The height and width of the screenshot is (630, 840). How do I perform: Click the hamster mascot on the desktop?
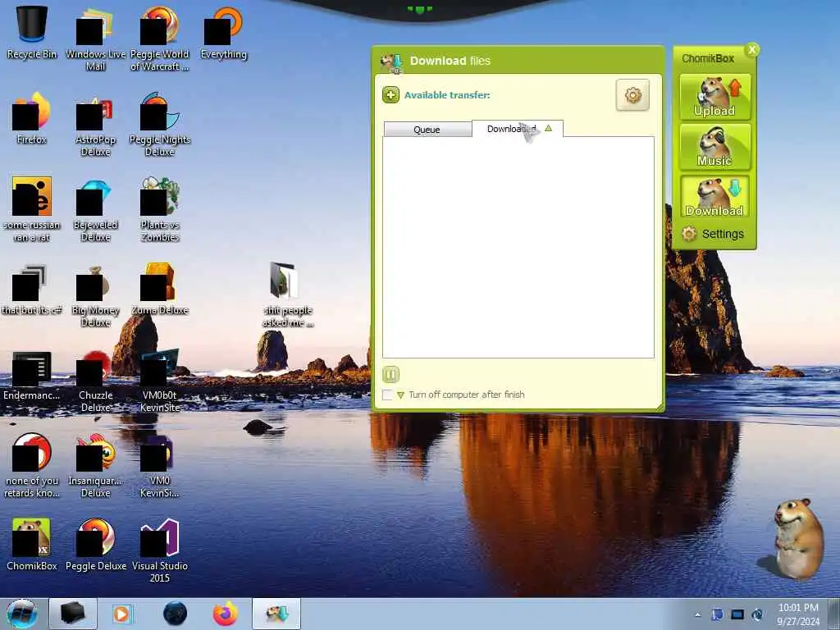tap(798, 538)
